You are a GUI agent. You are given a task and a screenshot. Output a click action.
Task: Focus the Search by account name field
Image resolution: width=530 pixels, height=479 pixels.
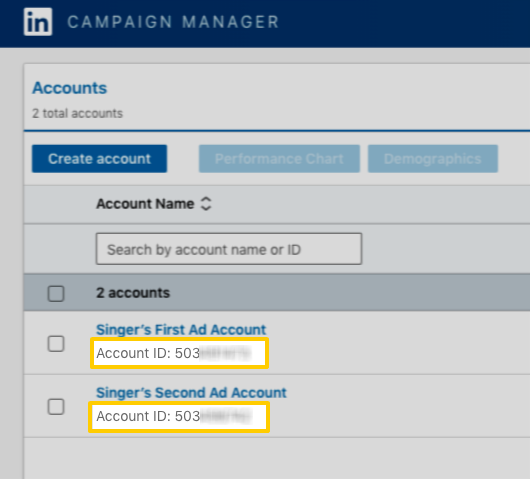coord(229,249)
